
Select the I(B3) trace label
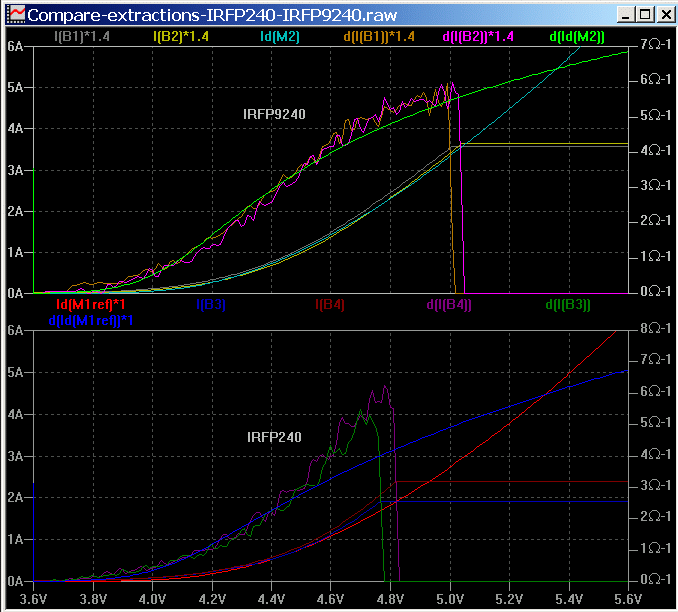[x=211, y=304]
